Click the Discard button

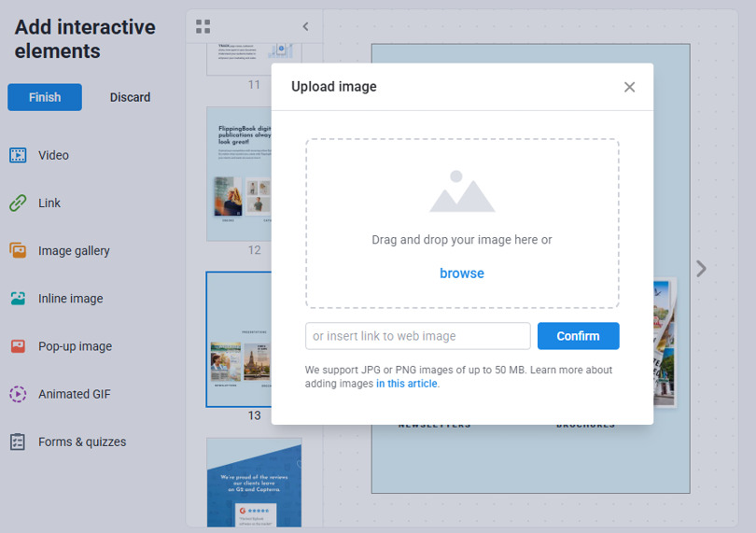tap(130, 97)
